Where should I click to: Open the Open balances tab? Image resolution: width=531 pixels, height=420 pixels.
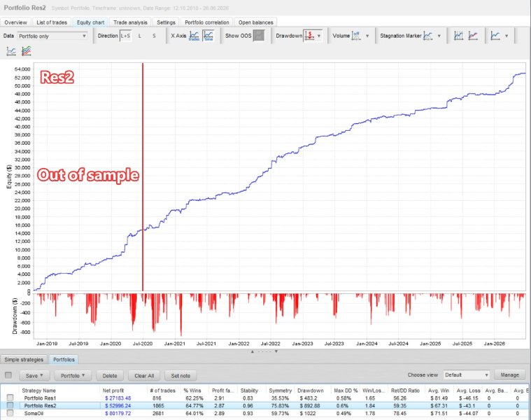click(255, 22)
